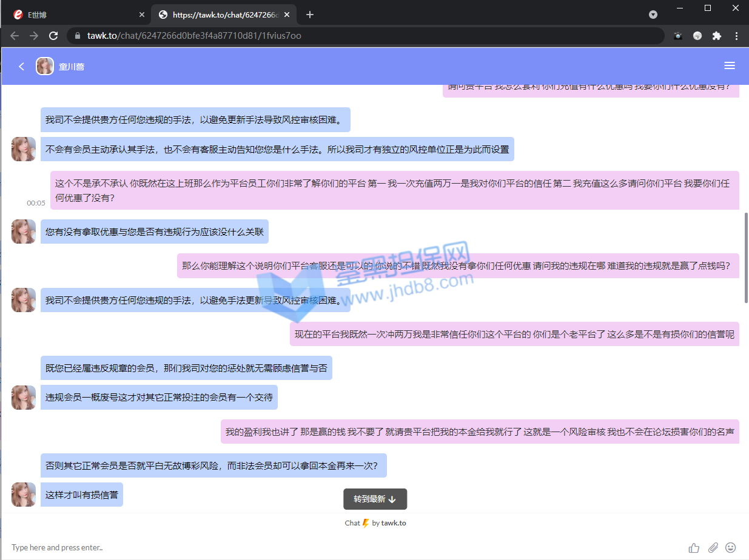749x560 pixels.
Task: Go back using the chat header arrow
Action: (x=22, y=66)
